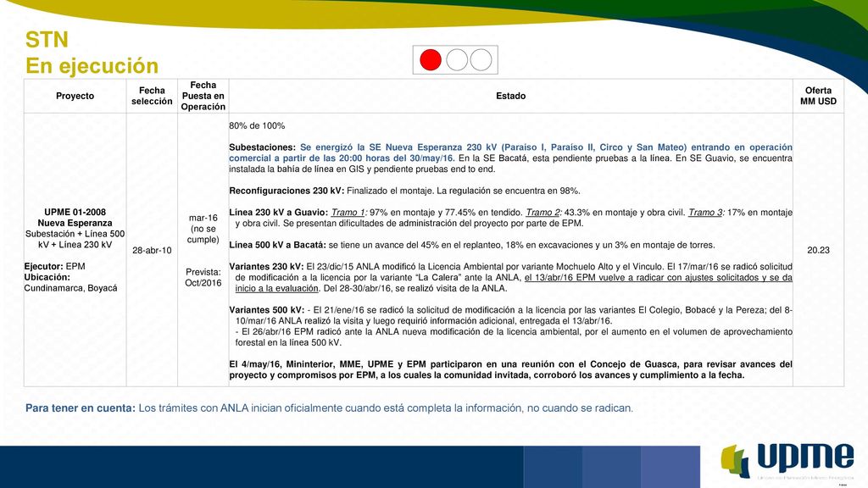Screen dimensions: 868x488
Task: Click the 'mar-16' operation date
Action: point(203,218)
